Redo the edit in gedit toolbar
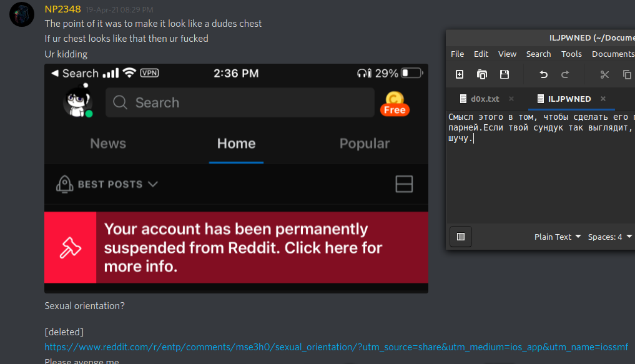635x364 pixels. tap(565, 74)
